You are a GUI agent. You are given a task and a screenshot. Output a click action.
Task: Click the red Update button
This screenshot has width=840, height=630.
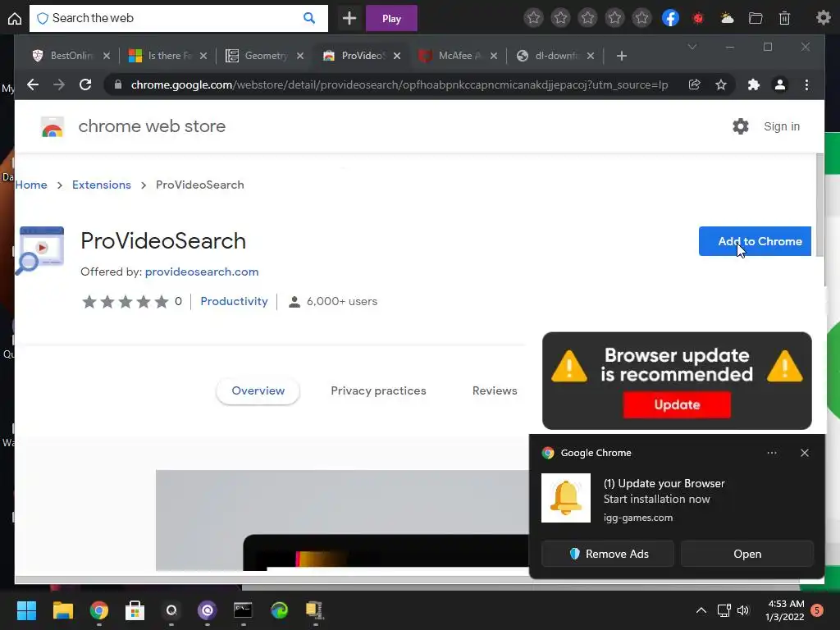pos(677,404)
